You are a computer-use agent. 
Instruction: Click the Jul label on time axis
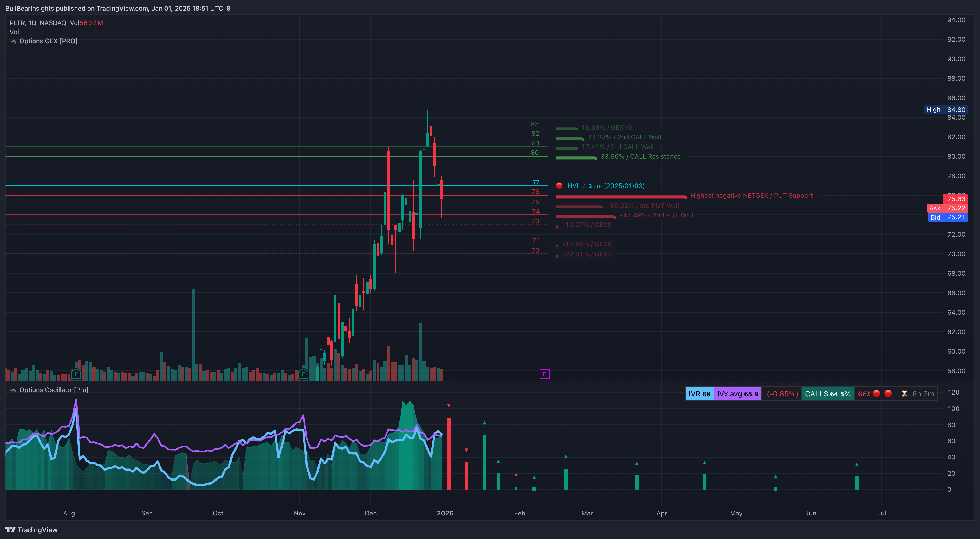click(x=881, y=513)
